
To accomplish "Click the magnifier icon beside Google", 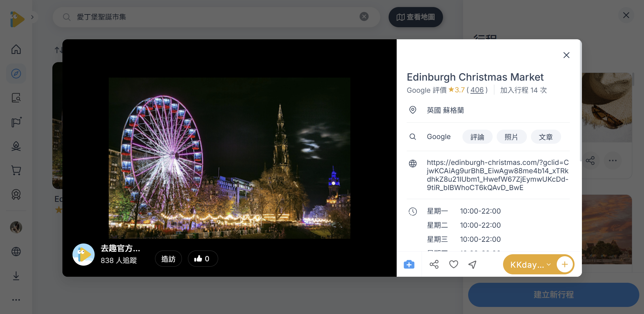I will pos(413,137).
